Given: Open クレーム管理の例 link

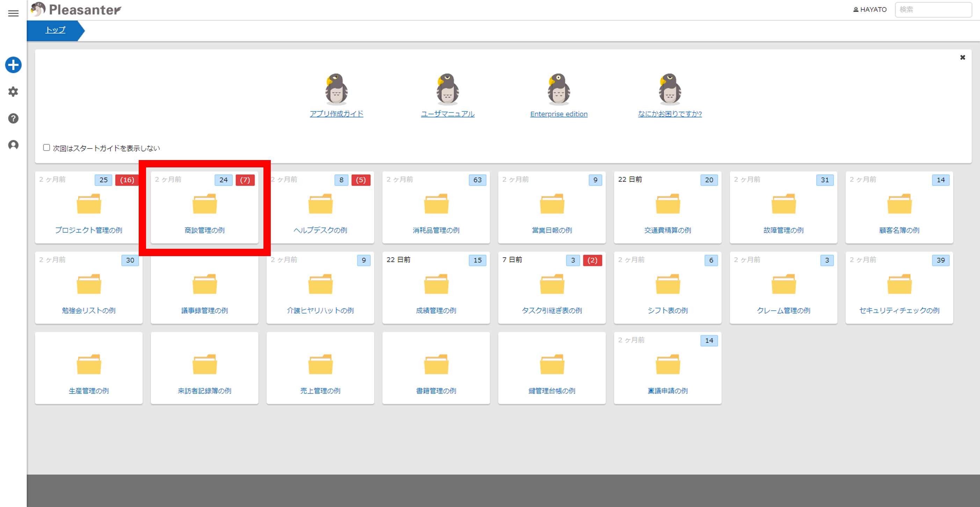Looking at the screenshot, I should [784, 310].
